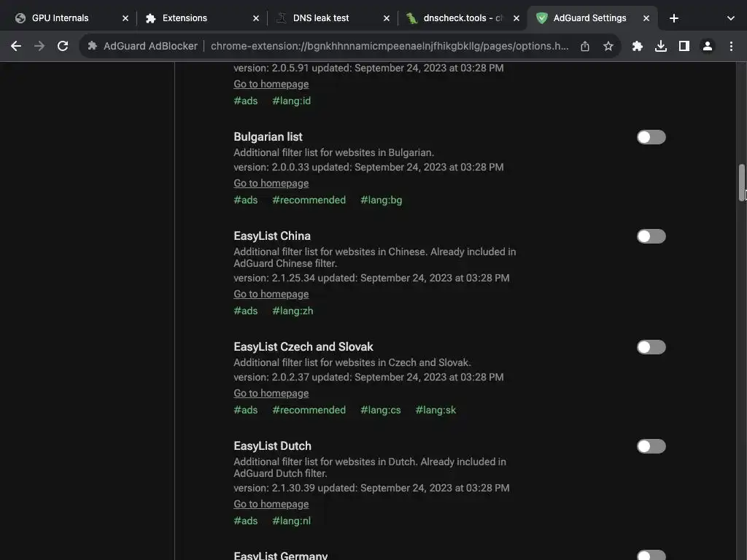Click #ads tag under Bulgarian list

click(x=245, y=200)
